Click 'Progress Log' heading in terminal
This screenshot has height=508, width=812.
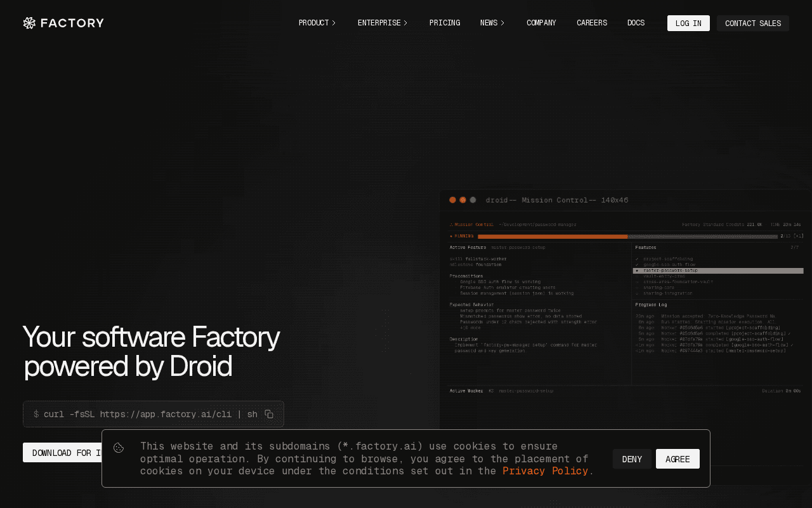pyautogui.click(x=651, y=305)
